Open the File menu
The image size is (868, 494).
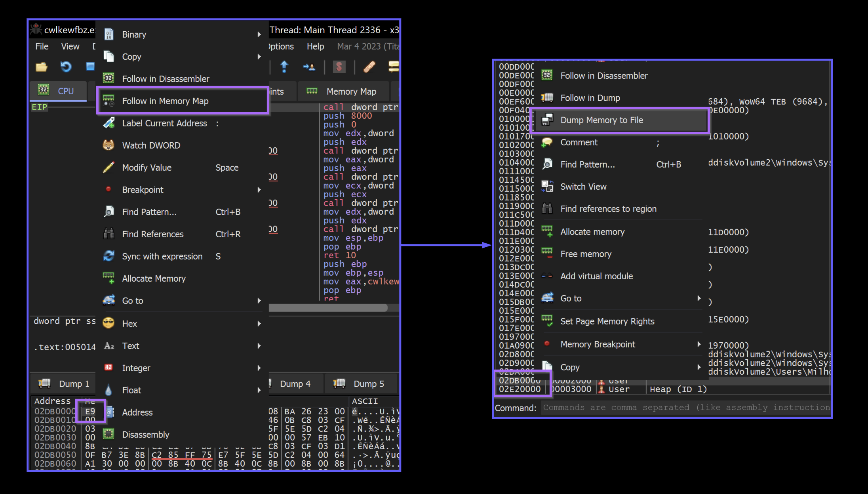point(42,46)
